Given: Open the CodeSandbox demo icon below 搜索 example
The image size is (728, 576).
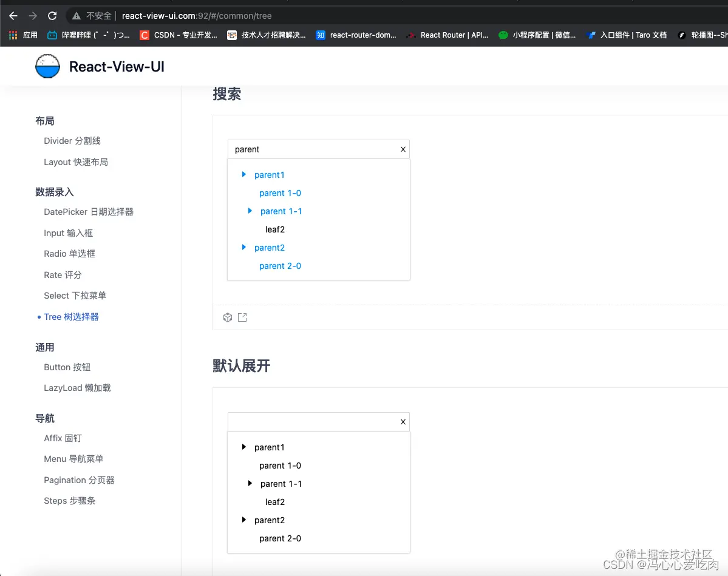Looking at the screenshot, I should (x=227, y=317).
